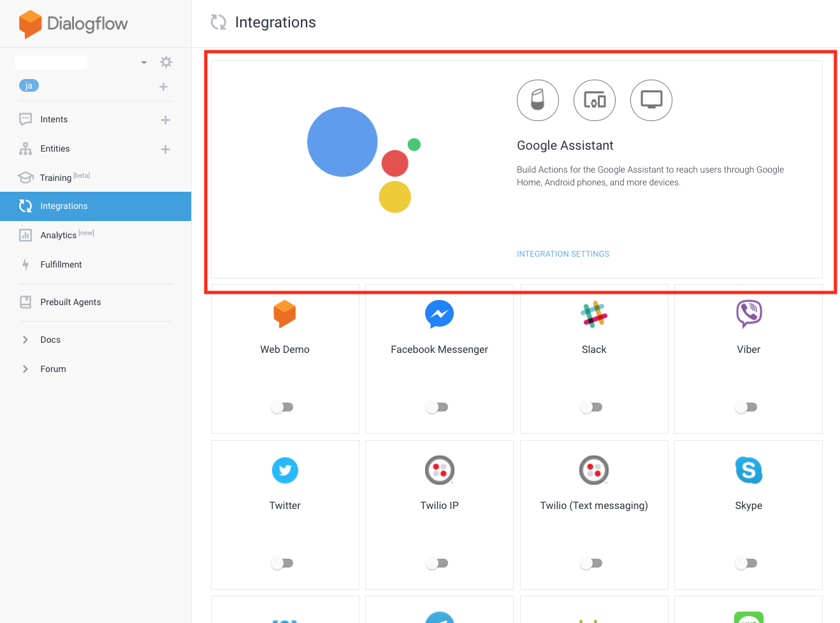Open the Forum link
The height and width of the screenshot is (623, 840).
pos(53,369)
